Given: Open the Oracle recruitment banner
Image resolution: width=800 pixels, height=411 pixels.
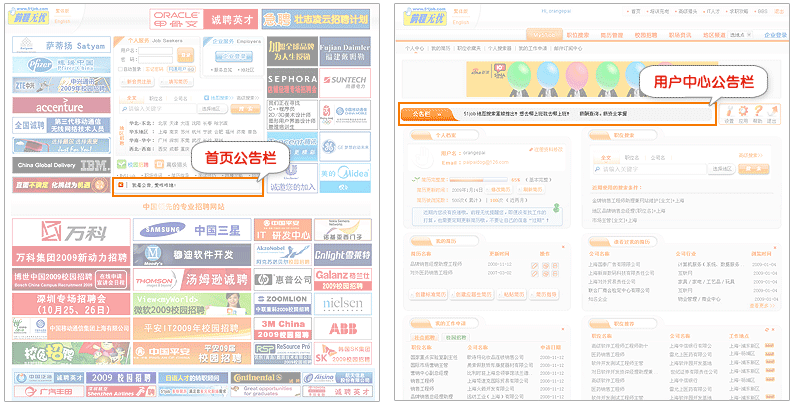Looking at the screenshot, I should coord(204,19).
